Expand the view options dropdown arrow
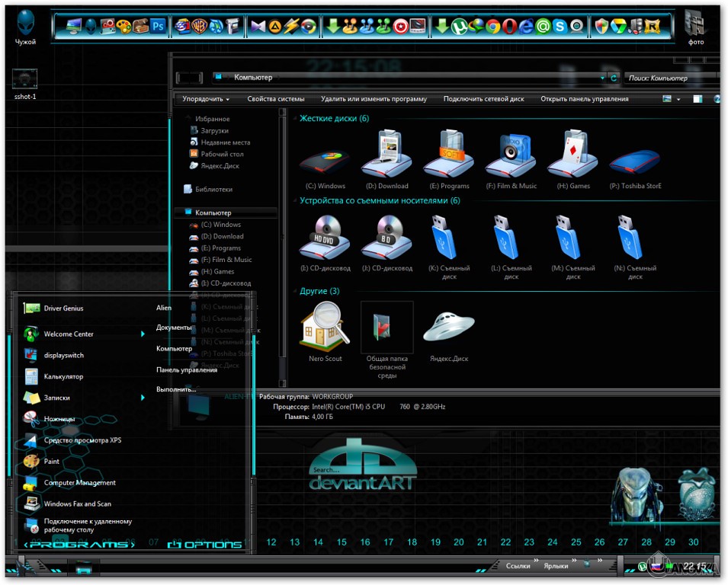728x585 pixels. (678, 99)
